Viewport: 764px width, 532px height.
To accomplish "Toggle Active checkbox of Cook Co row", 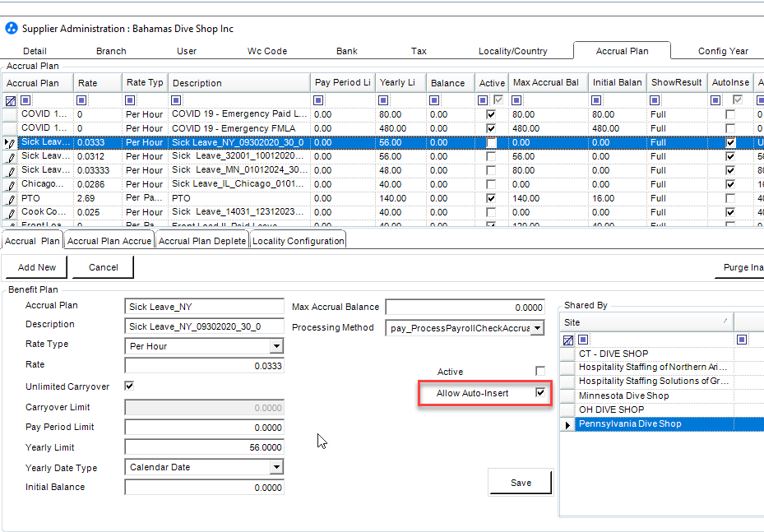I will [x=491, y=212].
